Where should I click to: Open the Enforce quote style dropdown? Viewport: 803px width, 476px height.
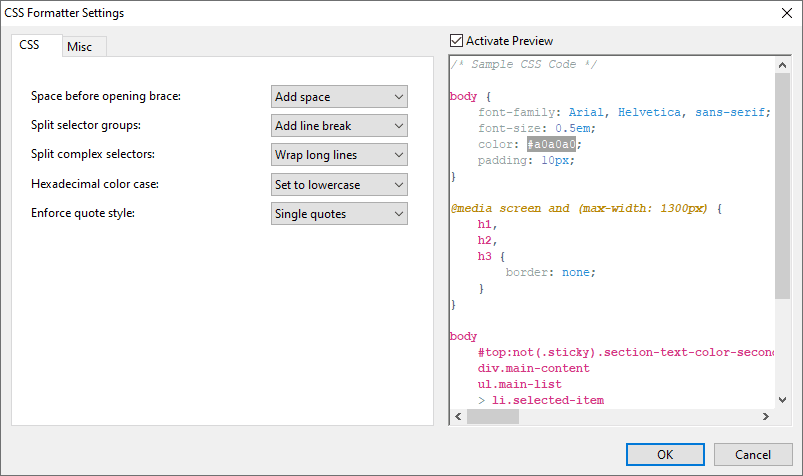pyautogui.click(x=339, y=214)
